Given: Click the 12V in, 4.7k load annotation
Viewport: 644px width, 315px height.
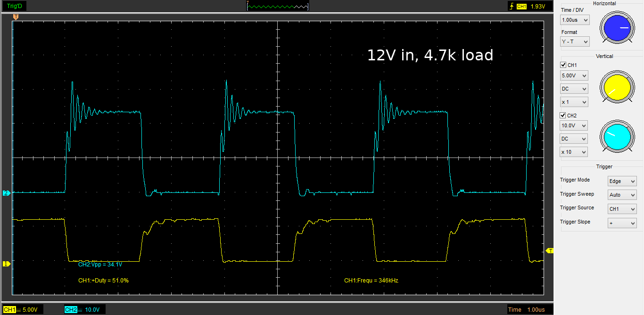Looking at the screenshot, I should (x=430, y=55).
